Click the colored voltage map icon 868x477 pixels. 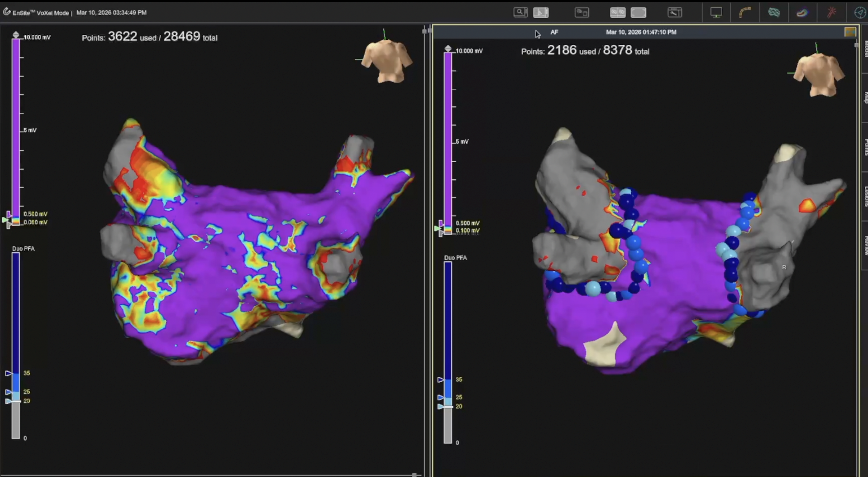click(x=802, y=13)
